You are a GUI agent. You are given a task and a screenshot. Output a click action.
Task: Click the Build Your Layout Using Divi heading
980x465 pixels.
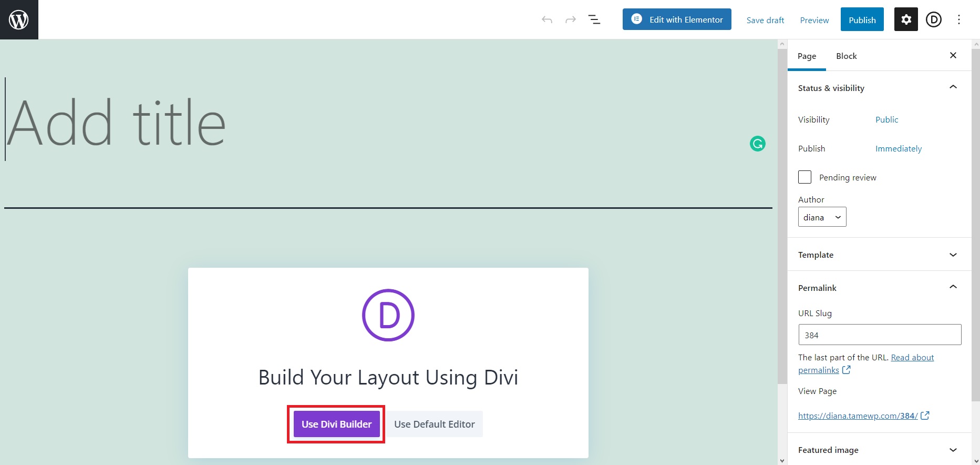[388, 377]
